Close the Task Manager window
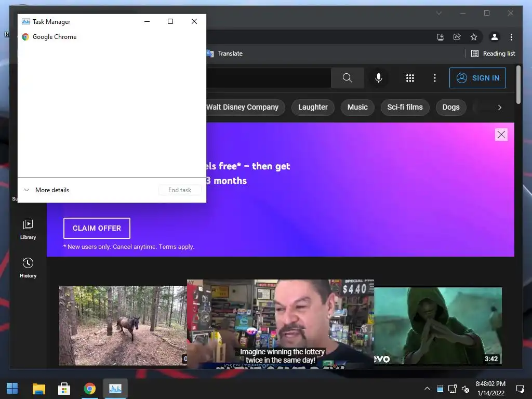 pos(194,21)
